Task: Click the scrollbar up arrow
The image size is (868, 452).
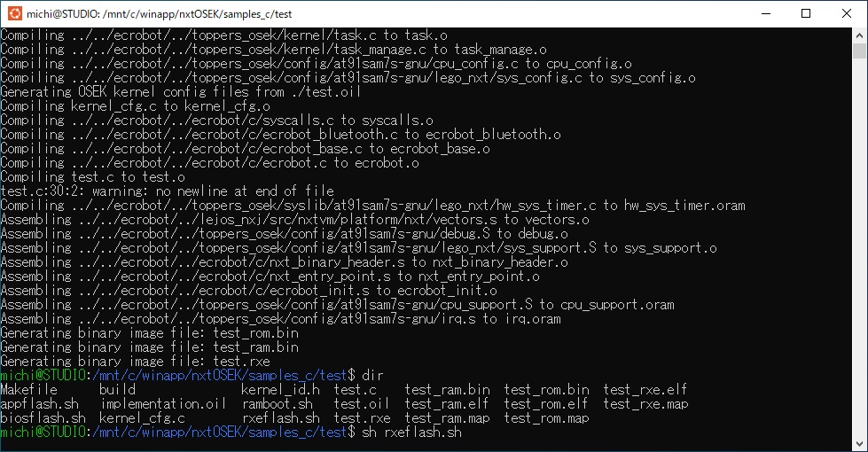Action: [859, 35]
